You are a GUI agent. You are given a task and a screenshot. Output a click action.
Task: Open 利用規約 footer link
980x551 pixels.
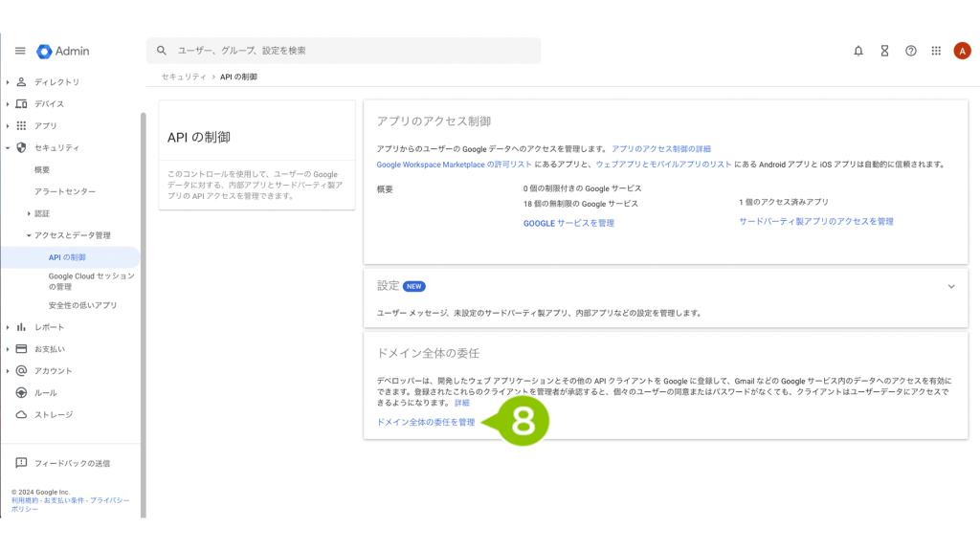[24, 500]
